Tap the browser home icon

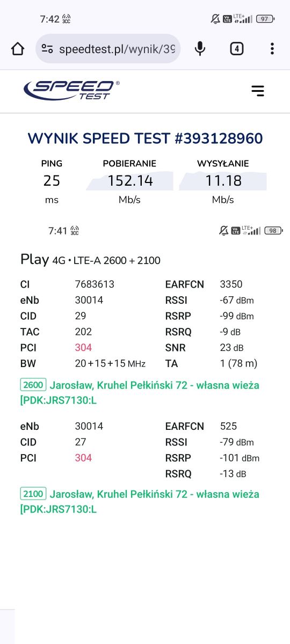pos(18,49)
